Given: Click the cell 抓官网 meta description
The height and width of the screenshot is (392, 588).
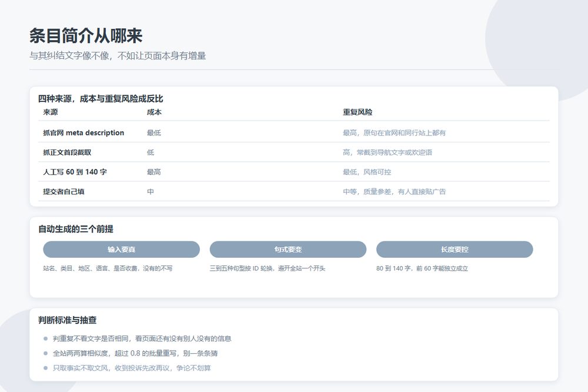Looking at the screenshot, I should click(83, 132).
